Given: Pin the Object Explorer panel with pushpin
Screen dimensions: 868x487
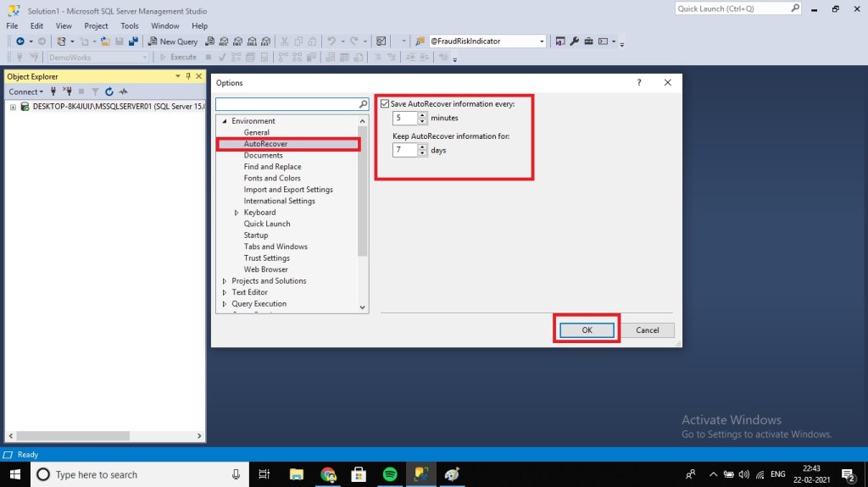Looking at the screenshot, I should point(188,76).
